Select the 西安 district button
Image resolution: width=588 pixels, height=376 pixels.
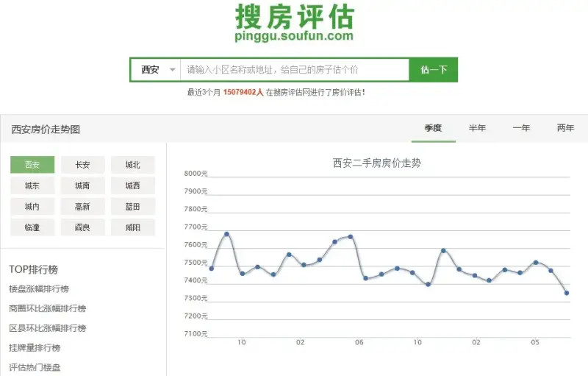[x=32, y=165]
